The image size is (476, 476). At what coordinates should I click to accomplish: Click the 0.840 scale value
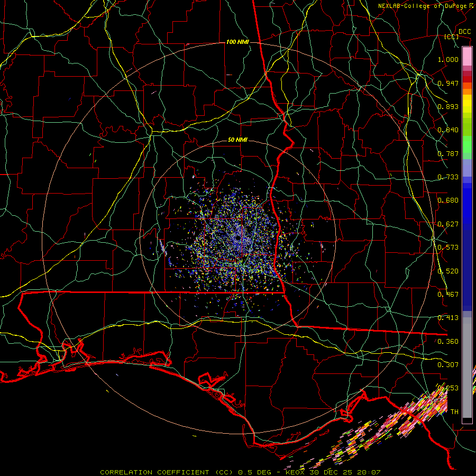coord(448,130)
